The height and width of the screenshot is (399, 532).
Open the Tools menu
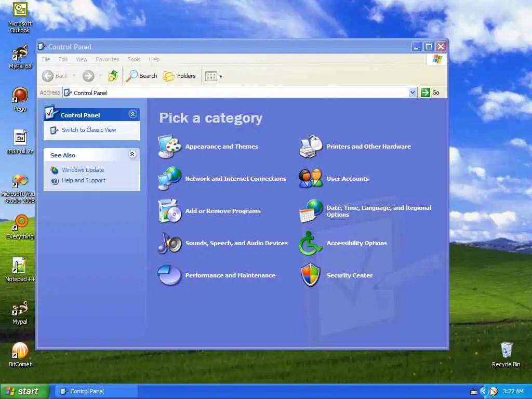[x=134, y=59]
